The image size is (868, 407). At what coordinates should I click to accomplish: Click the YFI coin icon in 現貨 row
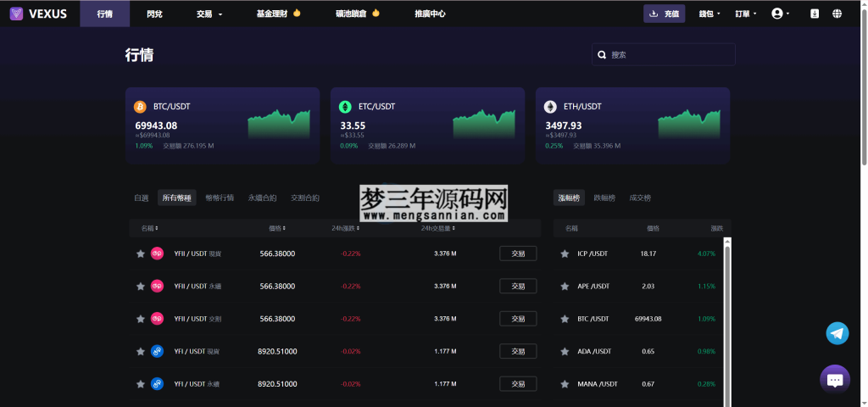pos(157,351)
